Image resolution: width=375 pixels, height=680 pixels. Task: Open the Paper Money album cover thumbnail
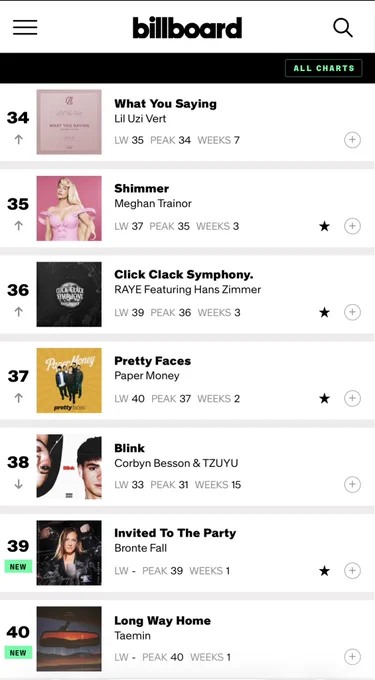tap(69, 380)
